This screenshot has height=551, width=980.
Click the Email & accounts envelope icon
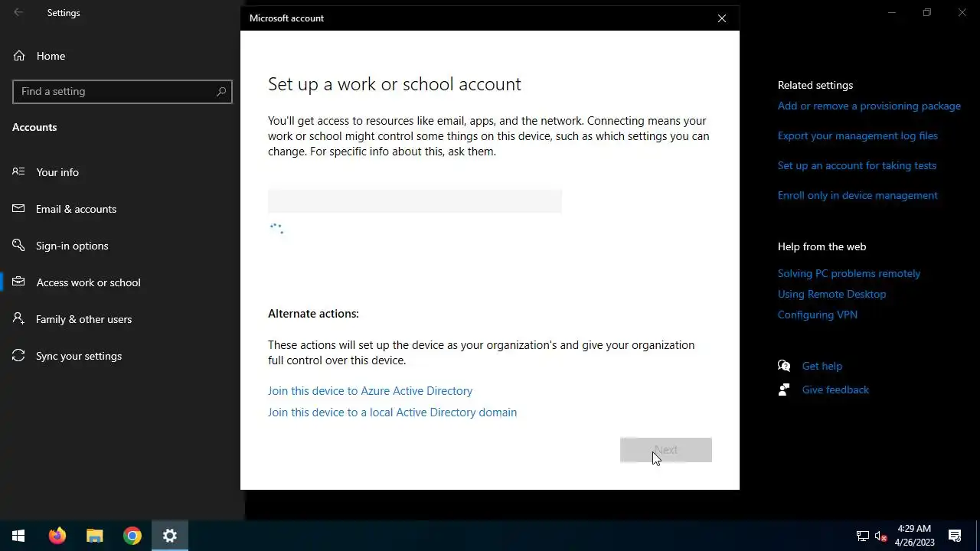pyautogui.click(x=19, y=208)
